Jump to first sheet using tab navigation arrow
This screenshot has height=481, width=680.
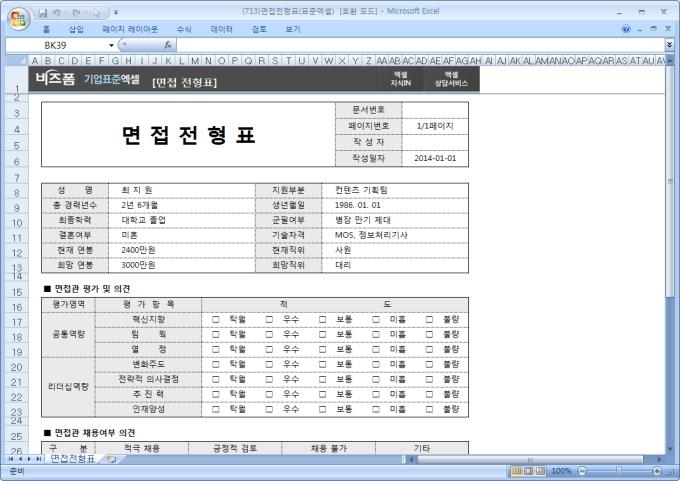pos(11,458)
